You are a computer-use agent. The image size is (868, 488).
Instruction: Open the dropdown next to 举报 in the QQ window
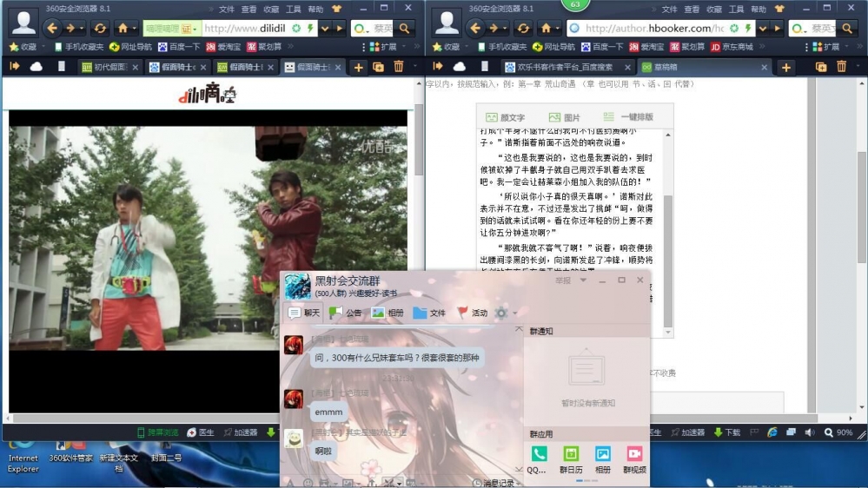point(583,280)
